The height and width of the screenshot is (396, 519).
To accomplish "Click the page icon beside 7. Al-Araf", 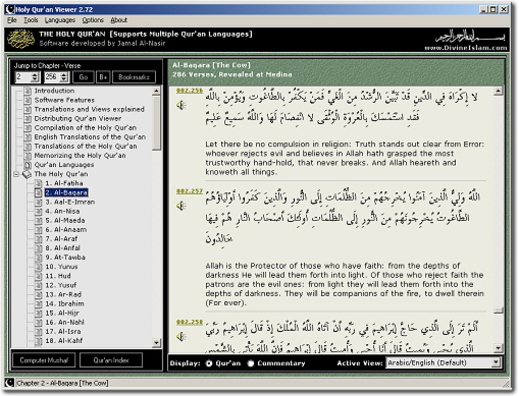I will pos(39,239).
